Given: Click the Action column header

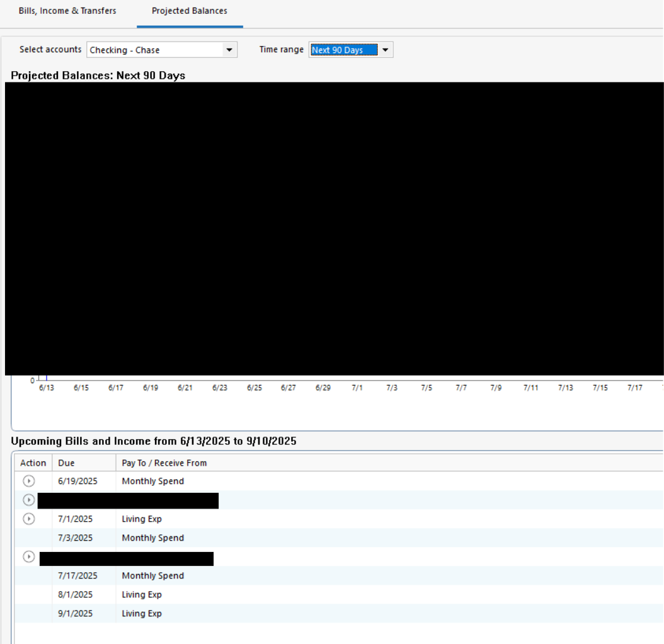Looking at the screenshot, I should [33, 463].
